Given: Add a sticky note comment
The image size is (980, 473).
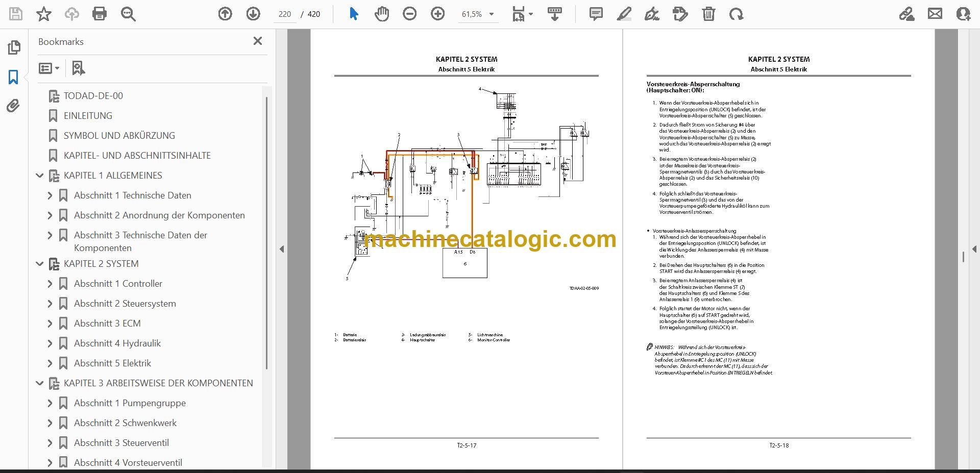Looking at the screenshot, I should pyautogui.click(x=596, y=14).
